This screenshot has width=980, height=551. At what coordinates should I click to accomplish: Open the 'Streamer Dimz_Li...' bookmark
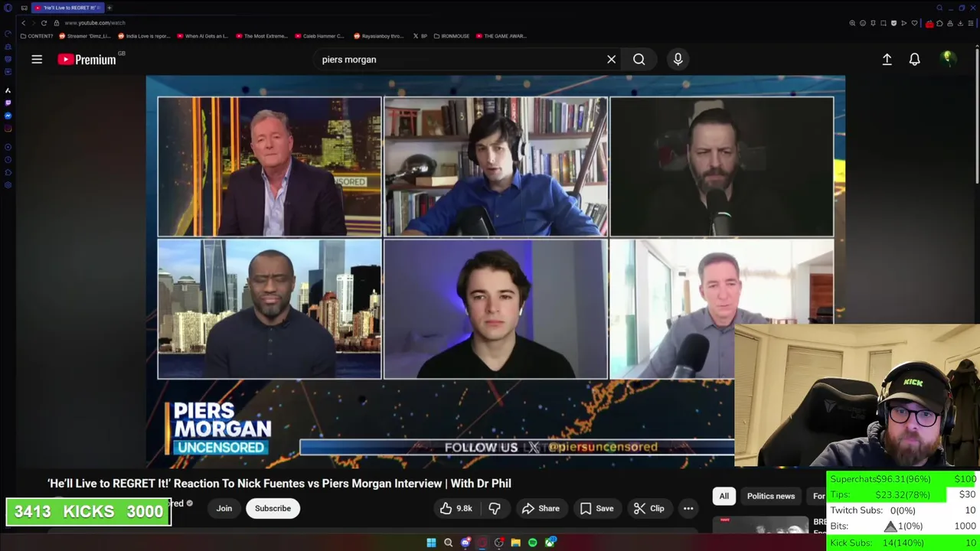(x=85, y=36)
